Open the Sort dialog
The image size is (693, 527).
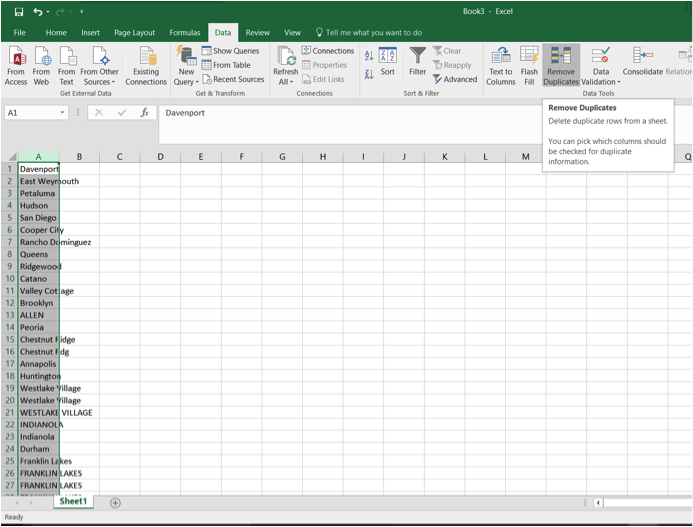(388, 61)
